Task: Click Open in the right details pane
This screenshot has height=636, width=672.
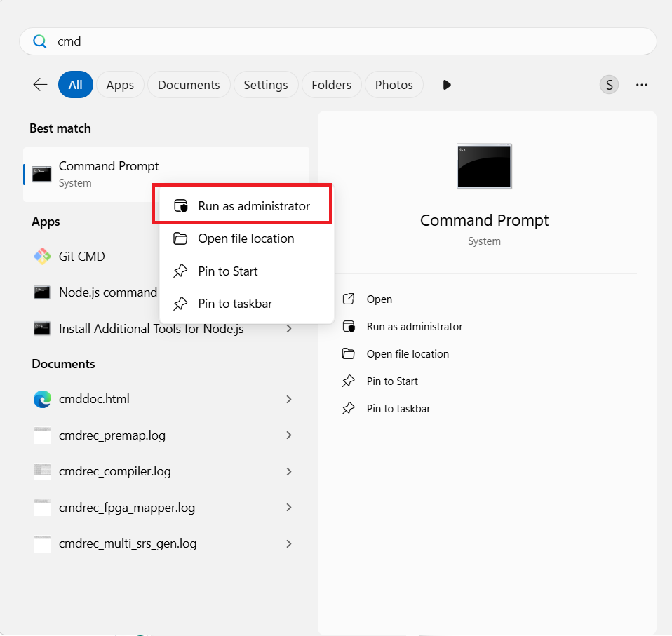Action: (379, 299)
